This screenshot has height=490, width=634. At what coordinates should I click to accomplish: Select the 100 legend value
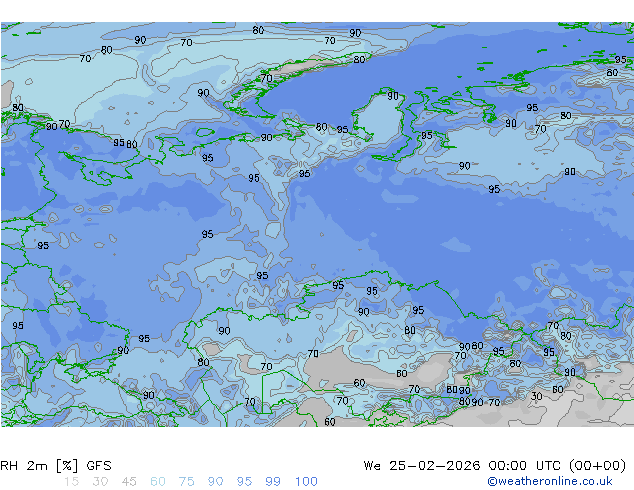point(306,482)
